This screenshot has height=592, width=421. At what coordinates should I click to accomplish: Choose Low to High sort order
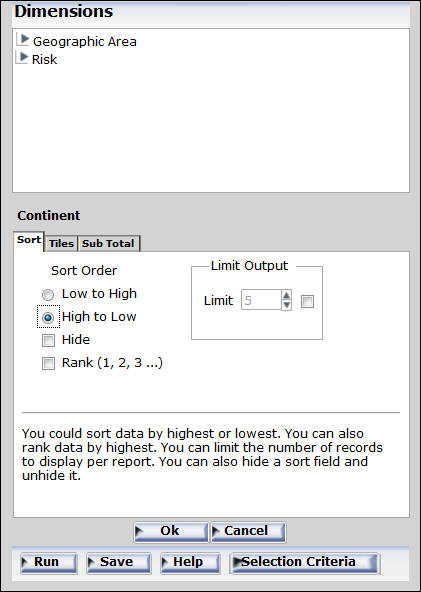[48, 294]
